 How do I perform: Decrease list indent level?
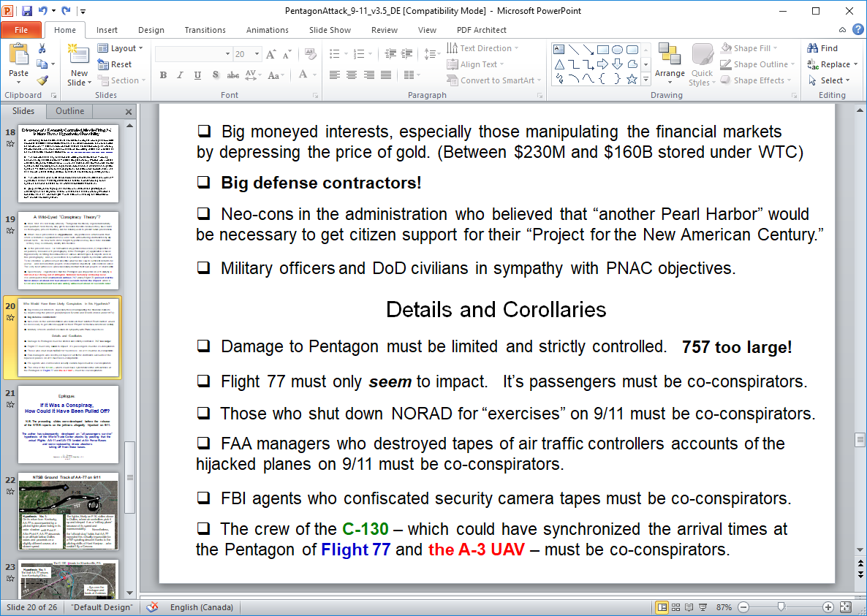click(x=390, y=54)
